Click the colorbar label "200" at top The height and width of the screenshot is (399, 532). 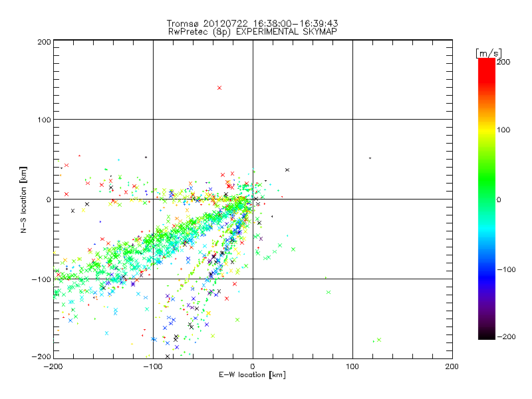(x=503, y=62)
